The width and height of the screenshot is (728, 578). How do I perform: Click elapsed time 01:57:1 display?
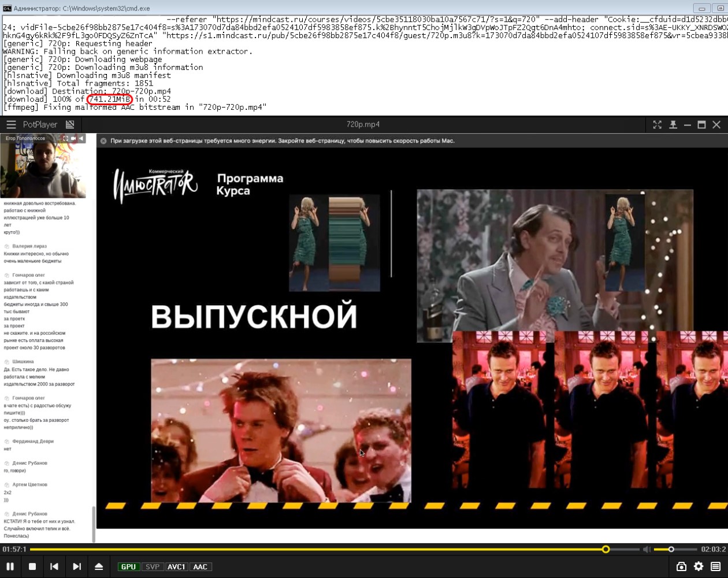point(14,549)
